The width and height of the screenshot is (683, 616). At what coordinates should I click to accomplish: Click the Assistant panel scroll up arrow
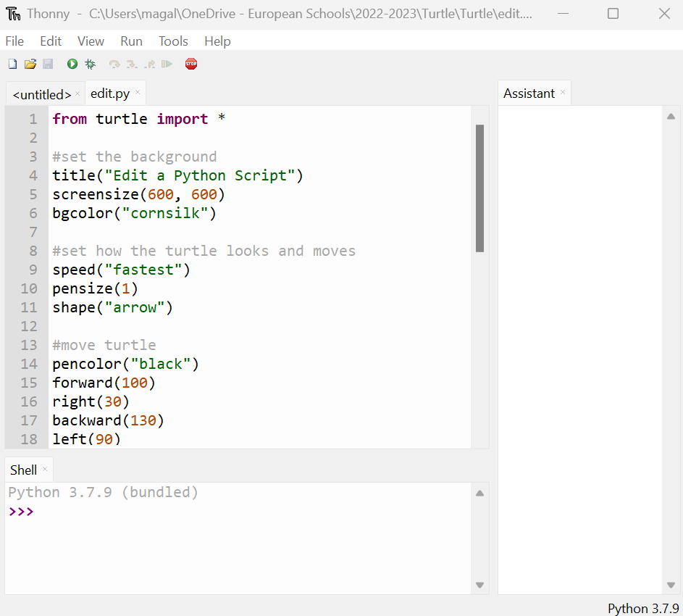(671, 117)
